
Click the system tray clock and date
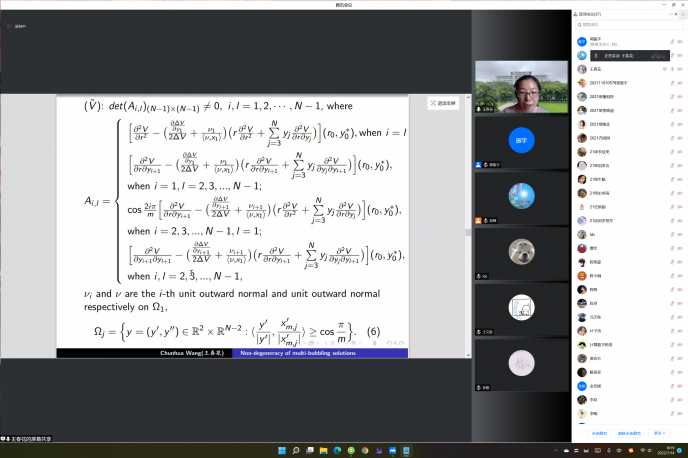coord(669,450)
